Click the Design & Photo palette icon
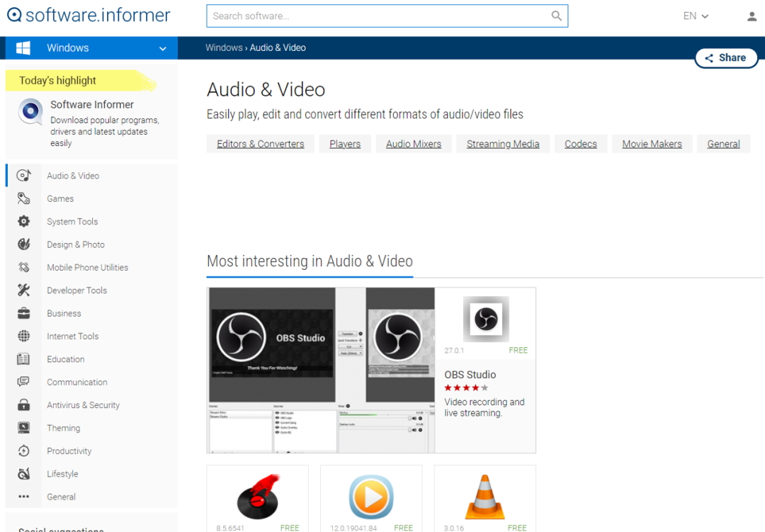Viewport: 765px width, 532px height. coord(23,244)
